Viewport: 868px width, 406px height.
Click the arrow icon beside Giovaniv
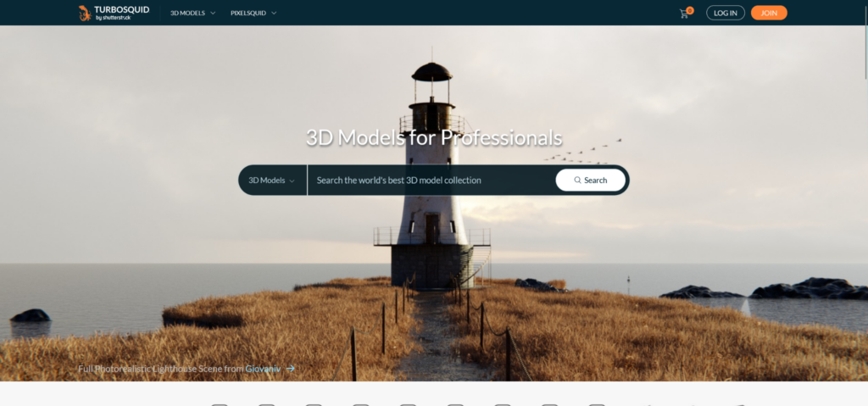tap(291, 369)
